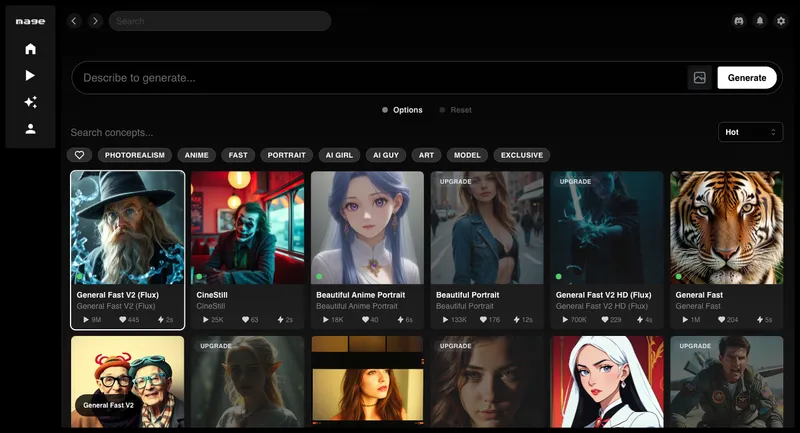
Task: Expand the Hot sort dropdown
Action: coord(750,132)
